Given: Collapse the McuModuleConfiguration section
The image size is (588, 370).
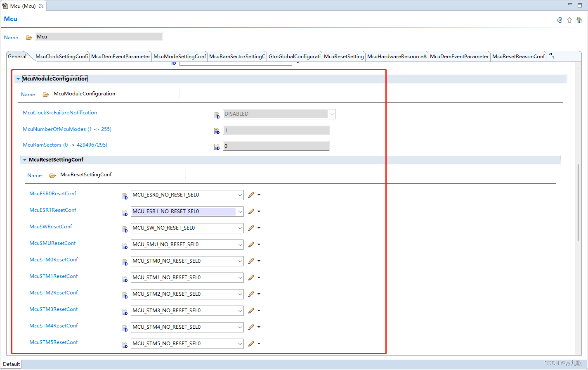Looking at the screenshot, I should [x=18, y=79].
